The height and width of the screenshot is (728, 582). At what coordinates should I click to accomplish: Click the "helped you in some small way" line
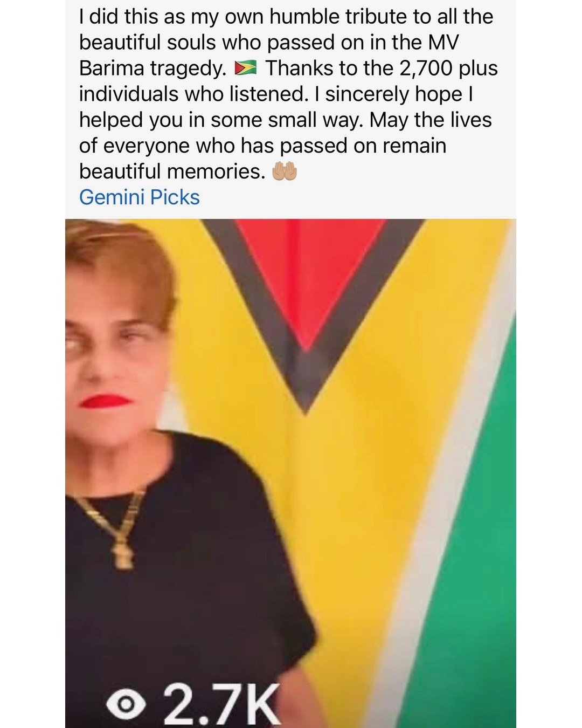(x=222, y=120)
